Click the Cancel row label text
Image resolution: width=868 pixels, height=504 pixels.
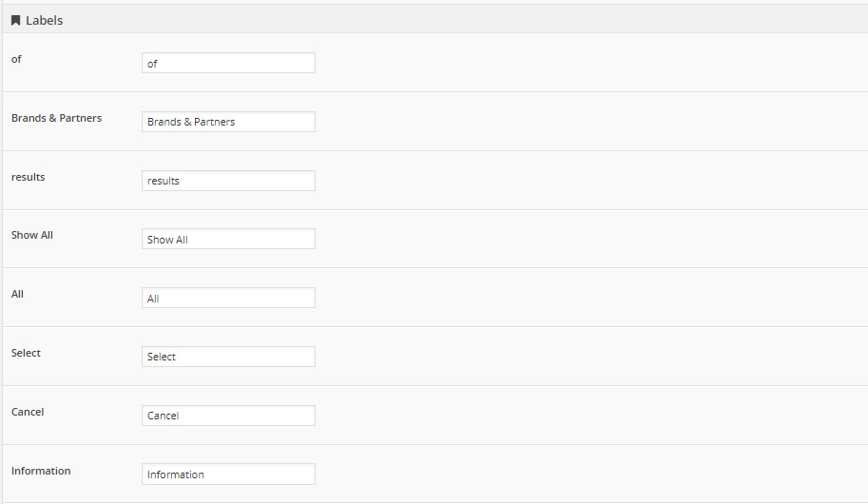(x=28, y=412)
